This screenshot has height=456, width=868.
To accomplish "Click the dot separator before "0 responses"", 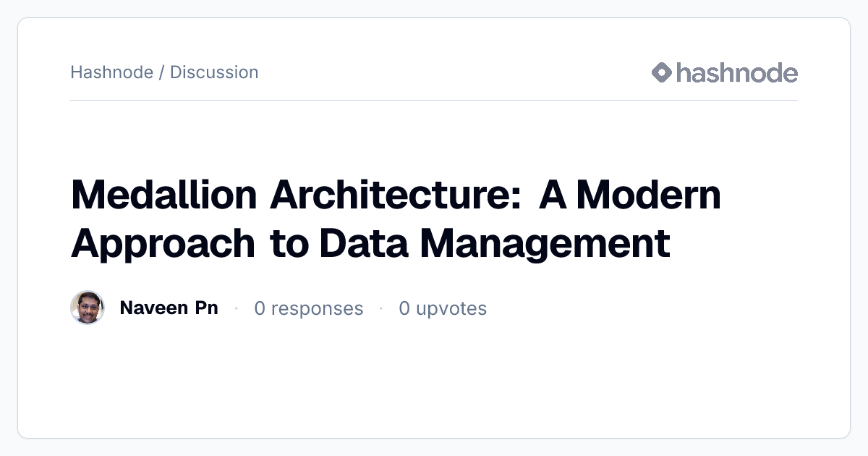I will pos(237,308).
